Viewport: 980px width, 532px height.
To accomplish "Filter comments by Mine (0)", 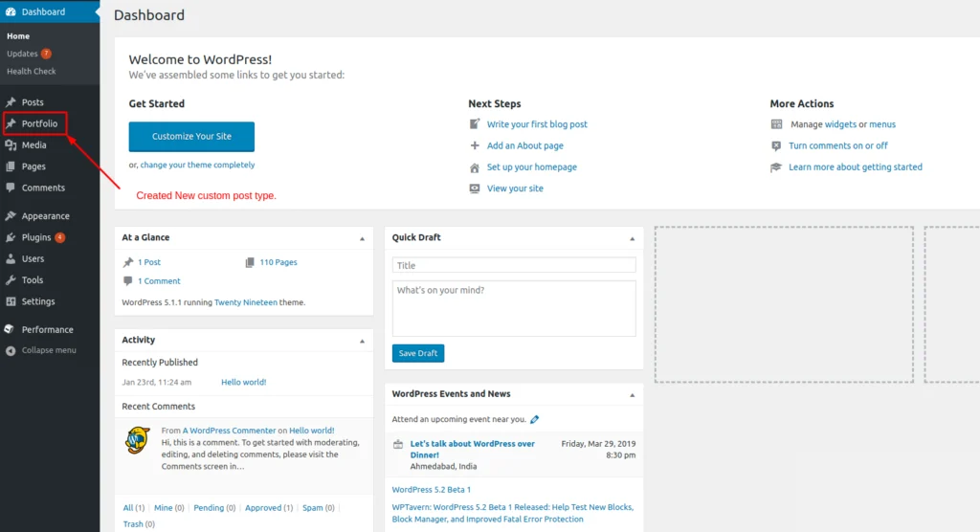I will click(x=168, y=508).
